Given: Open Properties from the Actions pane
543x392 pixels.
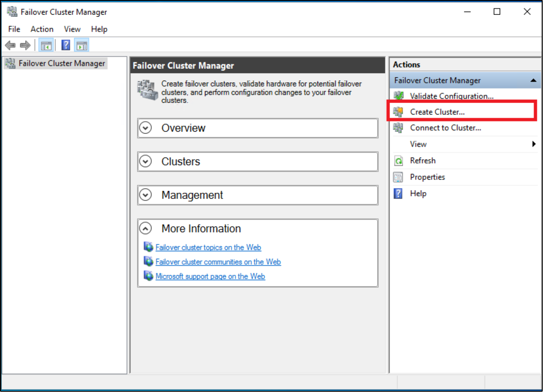Looking at the screenshot, I should click(428, 177).
